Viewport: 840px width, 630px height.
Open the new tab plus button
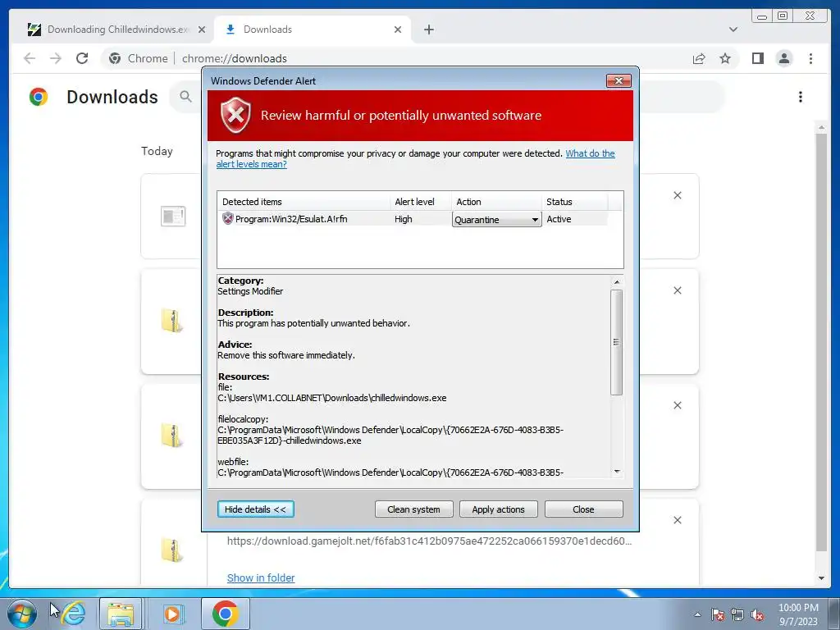tap(428, 30)
